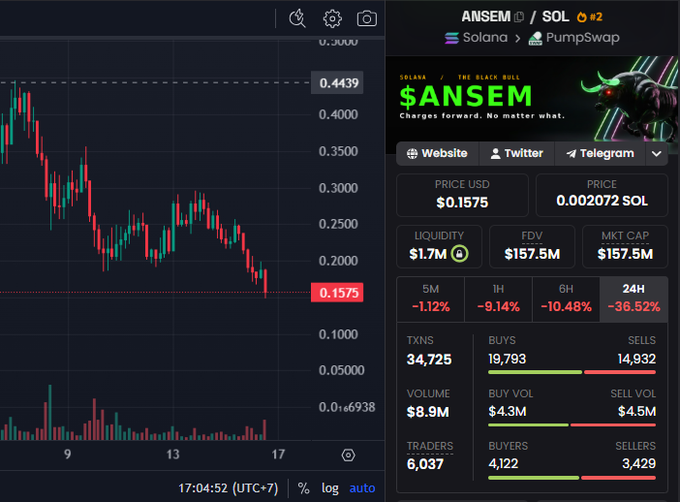Click the 0.1000 price axis label

tap(338, 335)
